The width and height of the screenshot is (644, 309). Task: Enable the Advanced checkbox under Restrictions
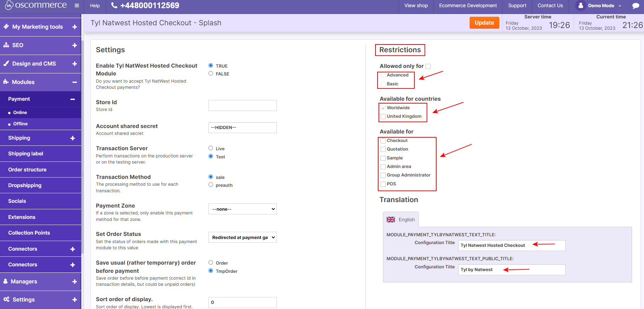coord(383,75)
